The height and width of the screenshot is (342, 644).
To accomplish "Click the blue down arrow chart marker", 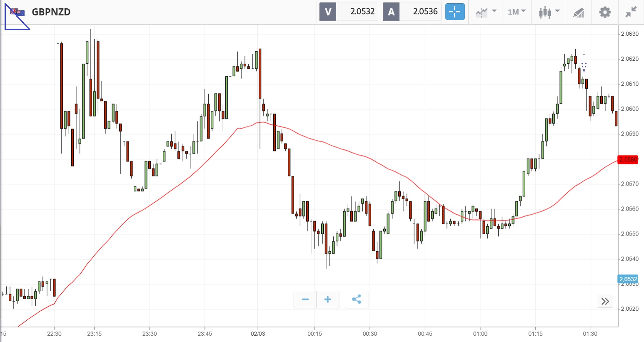I will pyautogui.click(x=584, y=63).
